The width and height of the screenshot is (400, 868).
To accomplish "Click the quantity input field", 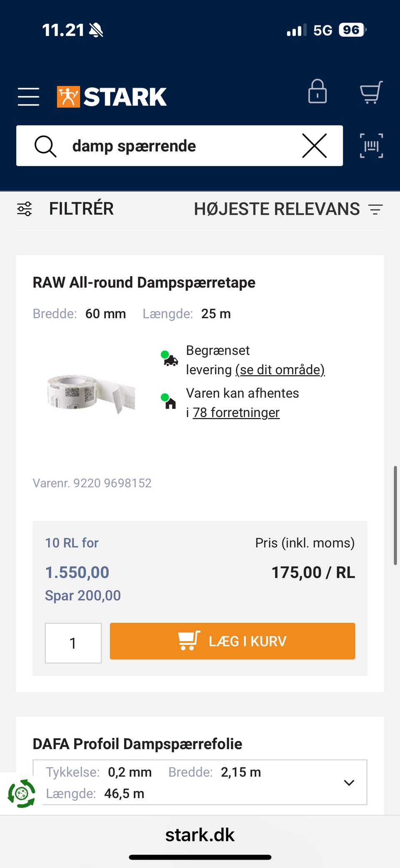I will coord(73,643).
